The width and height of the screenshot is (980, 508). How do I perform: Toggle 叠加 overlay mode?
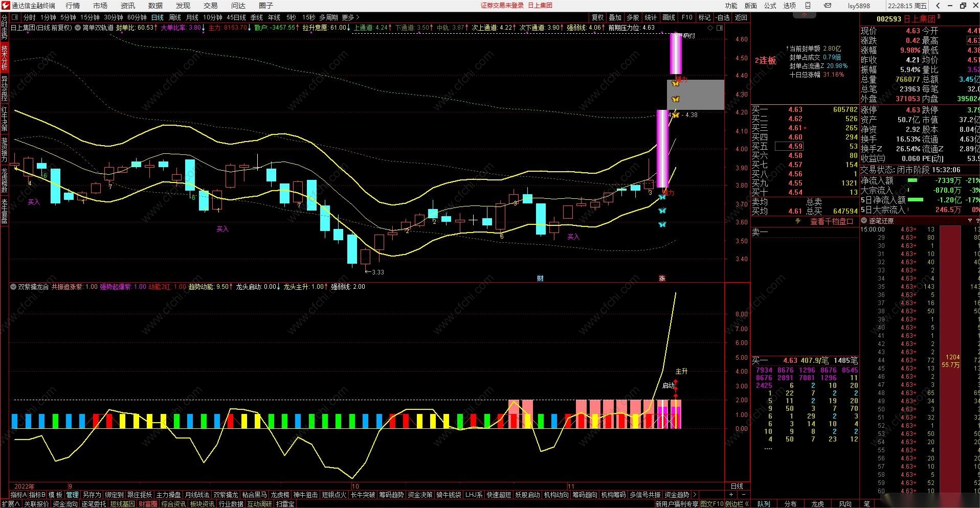[x=615, y=17]
